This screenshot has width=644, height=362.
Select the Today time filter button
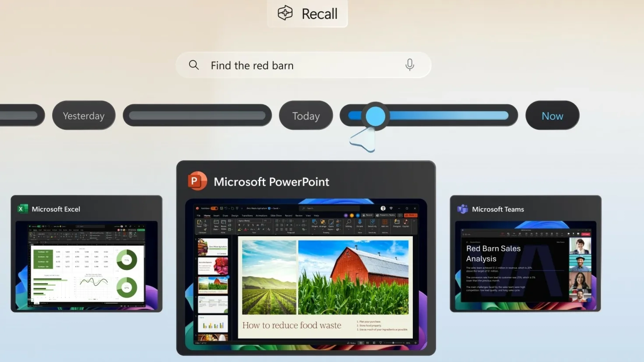pyautogui.click(x=307, y=116)
